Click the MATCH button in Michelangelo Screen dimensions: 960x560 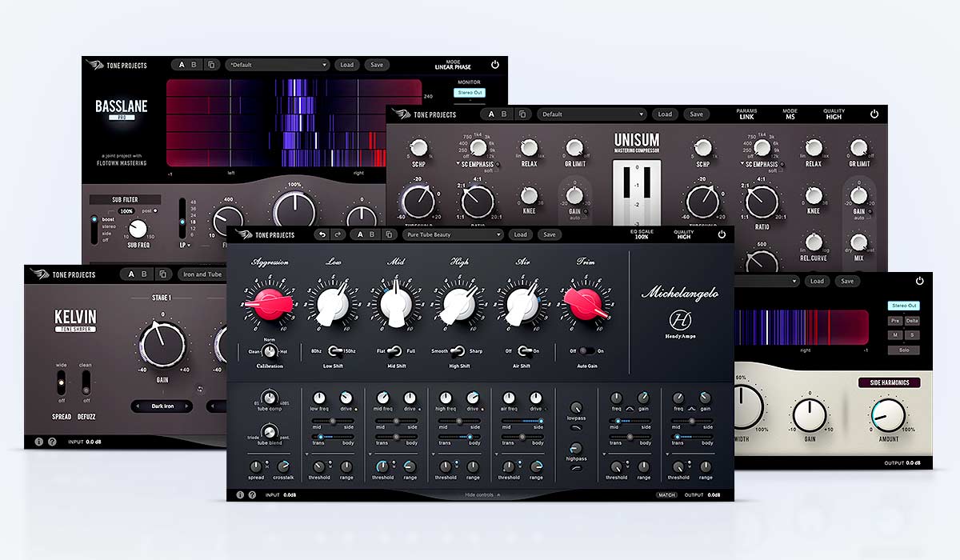666,494
